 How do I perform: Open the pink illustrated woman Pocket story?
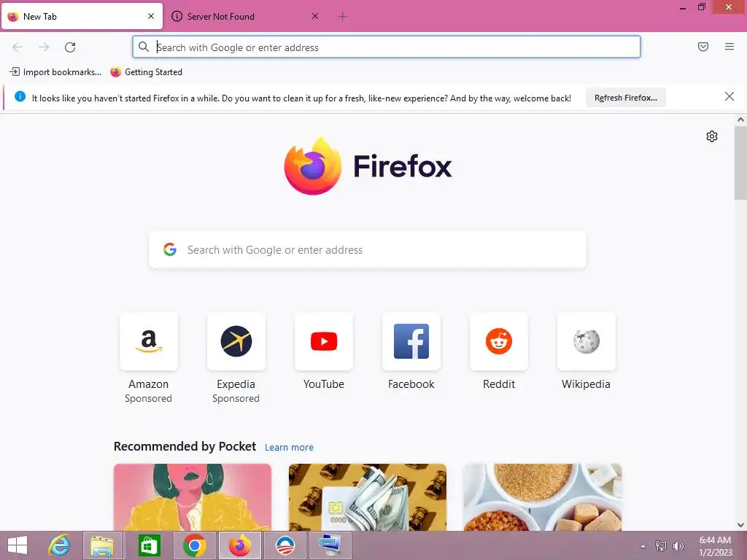pyautogui.click(x=193, y=497)
